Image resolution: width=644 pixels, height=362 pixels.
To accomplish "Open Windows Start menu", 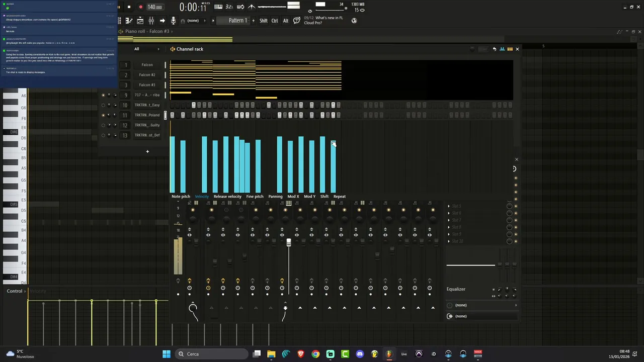I will point(167,354).
